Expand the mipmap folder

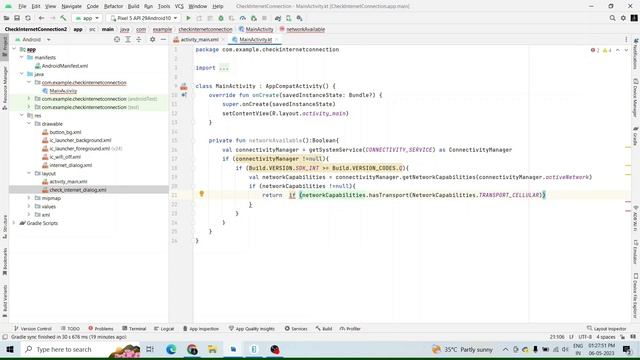point(29,198)
